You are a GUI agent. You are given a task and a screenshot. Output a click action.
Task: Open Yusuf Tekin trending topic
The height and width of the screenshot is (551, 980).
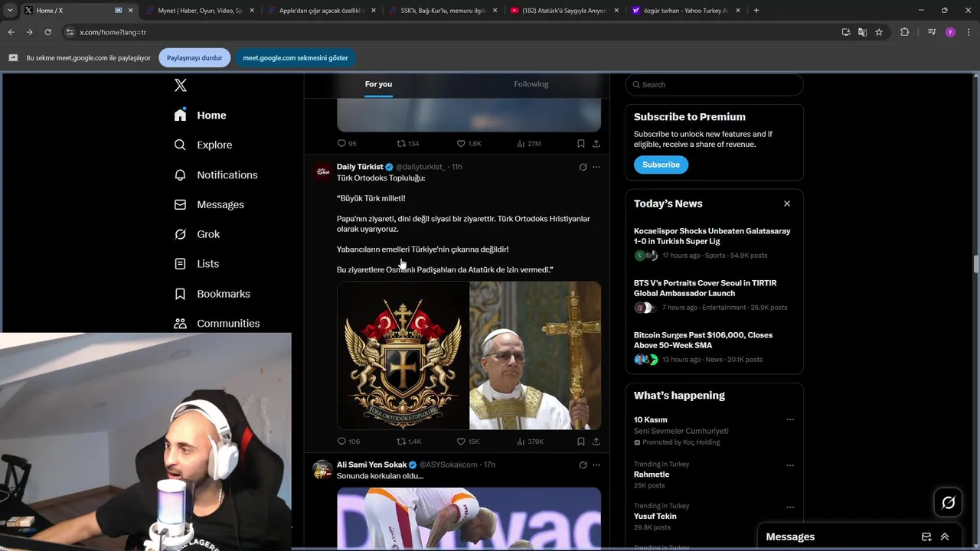655,516
